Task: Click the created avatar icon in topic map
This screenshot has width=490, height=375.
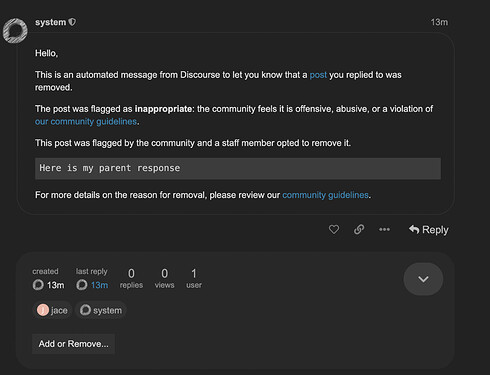Action: (x=38, y=285)
